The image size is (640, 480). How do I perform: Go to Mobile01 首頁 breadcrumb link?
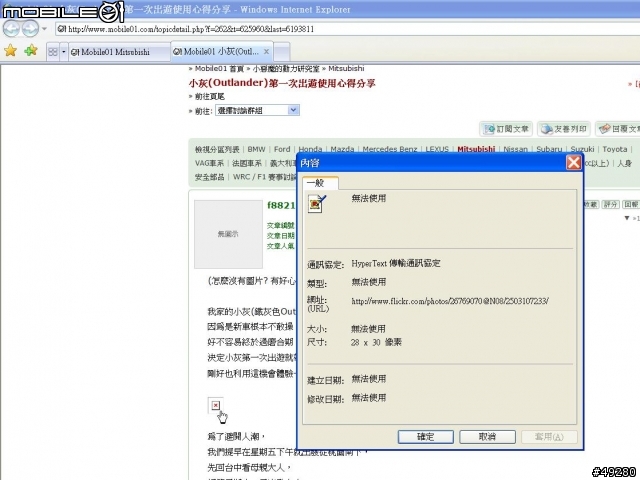click(219, 69)
